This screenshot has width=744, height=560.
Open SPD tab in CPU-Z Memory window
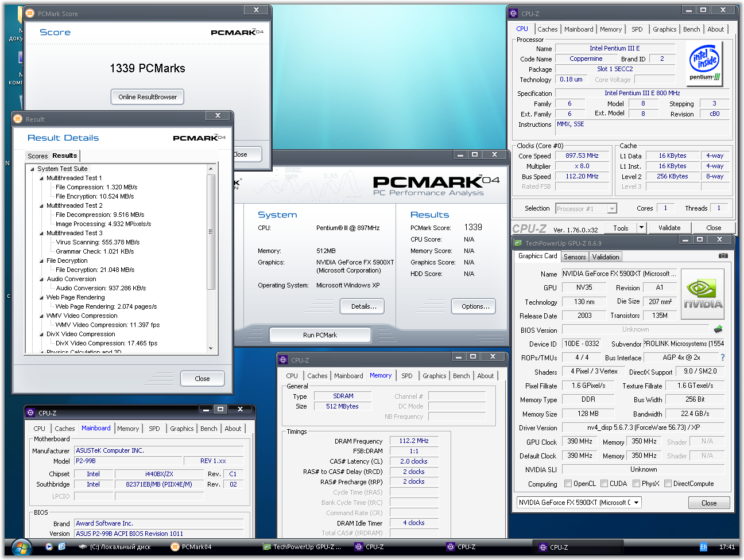point(407,376)
